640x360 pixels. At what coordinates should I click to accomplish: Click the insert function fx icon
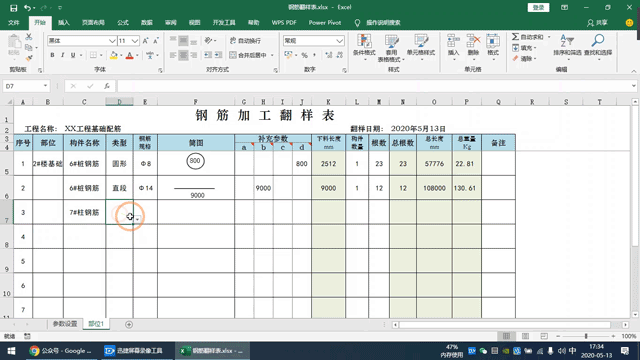[107, 86]
